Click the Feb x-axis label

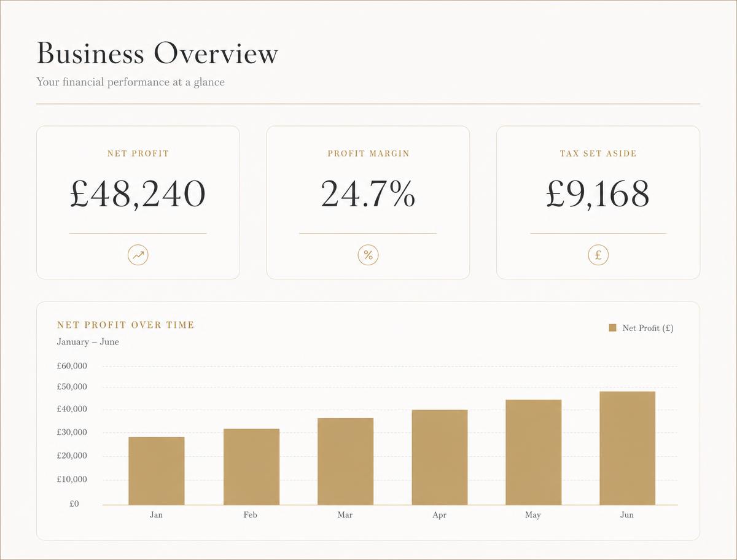pyautogui.click(x=251, y=515)
